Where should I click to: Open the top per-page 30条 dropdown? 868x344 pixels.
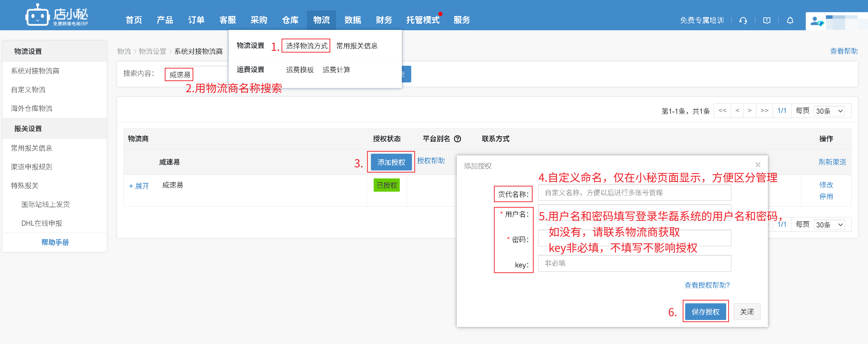[829, 111]
